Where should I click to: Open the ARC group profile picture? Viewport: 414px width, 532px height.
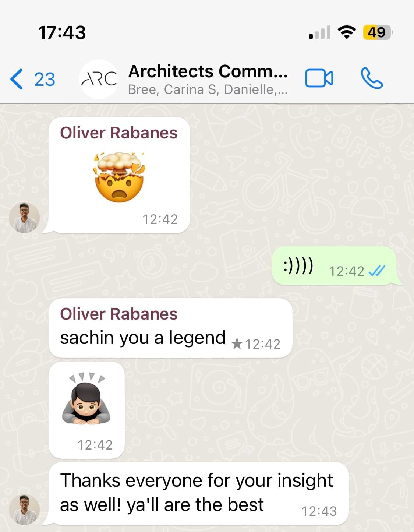99,79
